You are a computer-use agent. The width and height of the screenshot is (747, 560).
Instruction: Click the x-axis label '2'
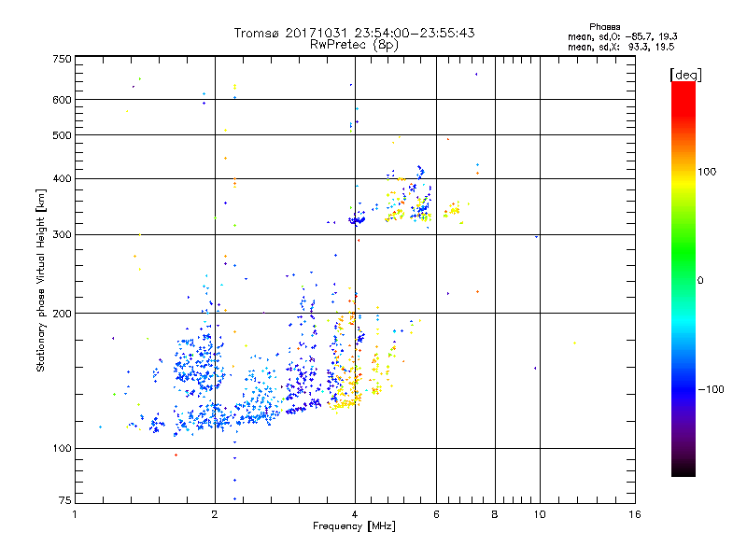pyautogui.click(x=215, y=514)
